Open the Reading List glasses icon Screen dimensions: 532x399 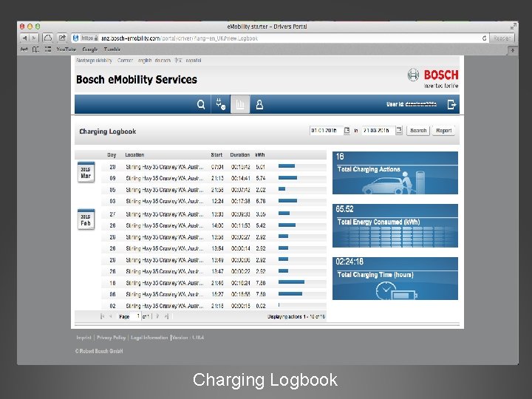click(24, 50)
